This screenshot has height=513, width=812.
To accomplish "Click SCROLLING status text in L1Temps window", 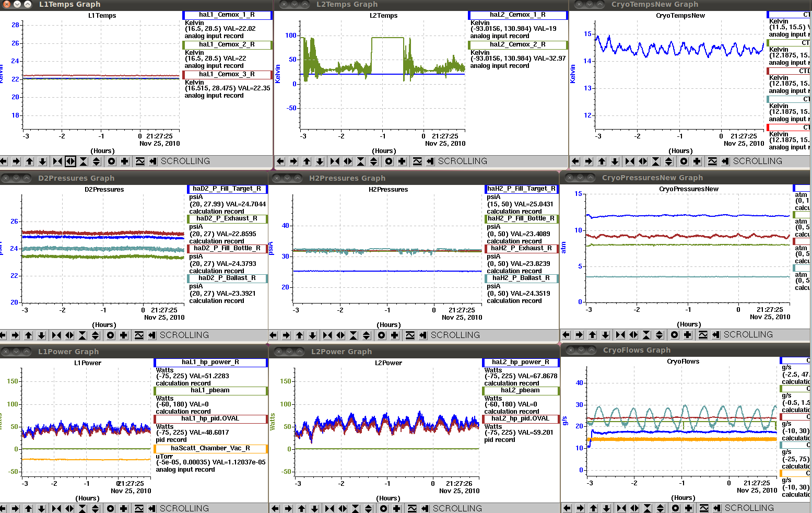I will (185, 161).
